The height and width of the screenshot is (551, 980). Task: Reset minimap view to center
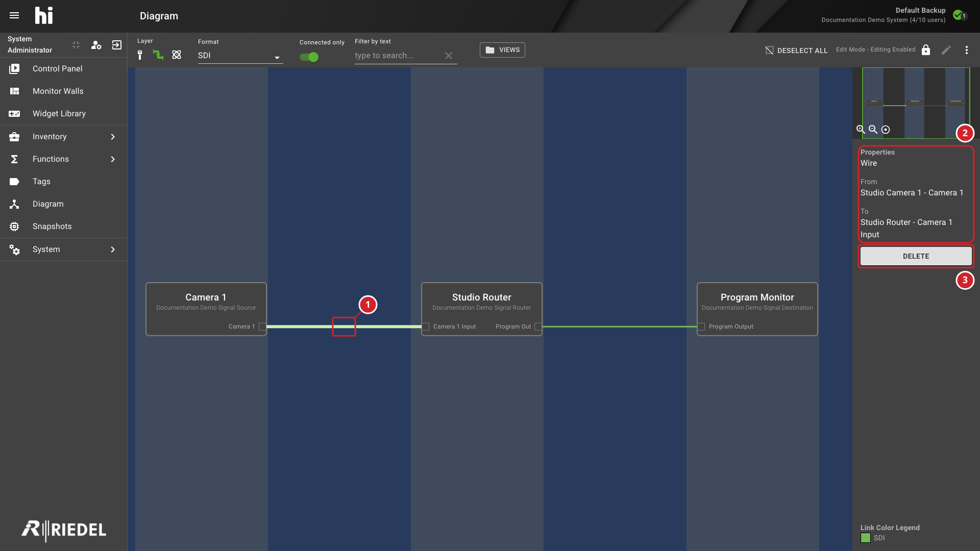tap(886, 130)
